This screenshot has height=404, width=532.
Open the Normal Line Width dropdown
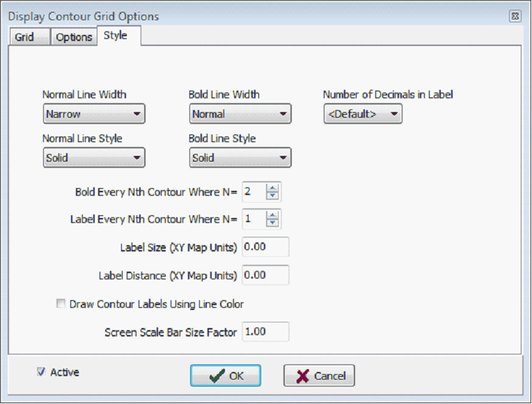94,114
